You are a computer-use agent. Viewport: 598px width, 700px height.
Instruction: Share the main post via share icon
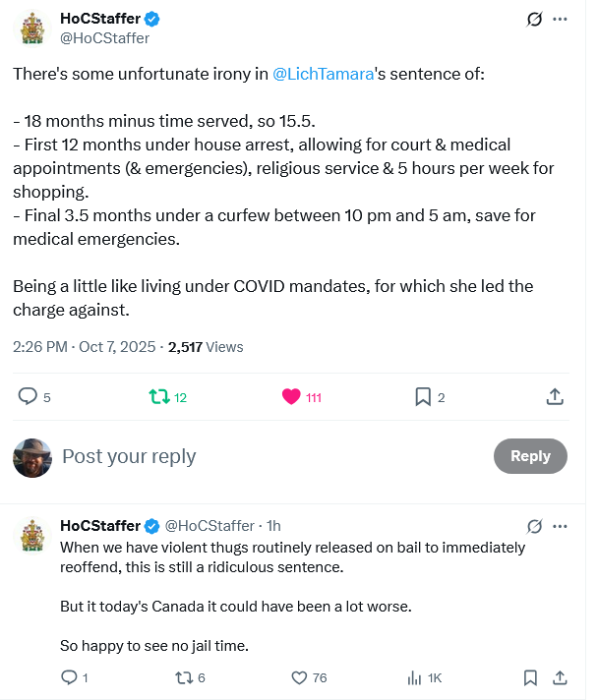[x=555, y=396]
